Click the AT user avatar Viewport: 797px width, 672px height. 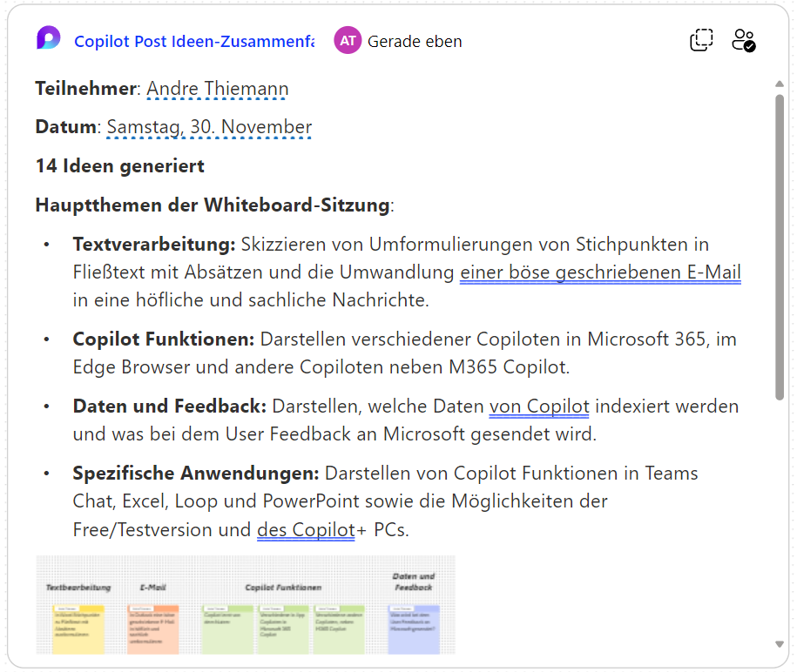click(348, 41)
